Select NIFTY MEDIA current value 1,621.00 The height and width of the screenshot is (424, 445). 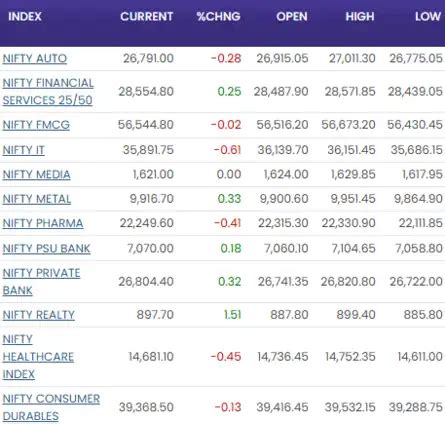click(x=153, y=174)
